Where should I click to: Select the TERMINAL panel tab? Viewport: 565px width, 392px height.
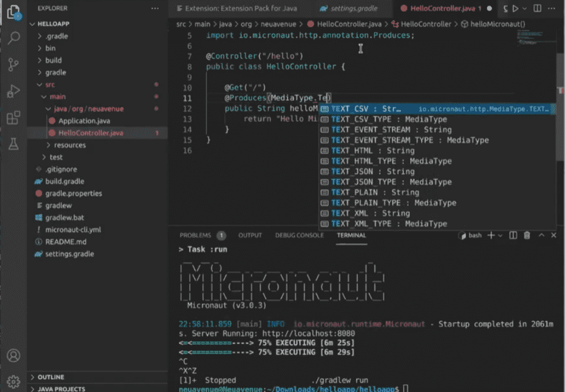(351, 235)
